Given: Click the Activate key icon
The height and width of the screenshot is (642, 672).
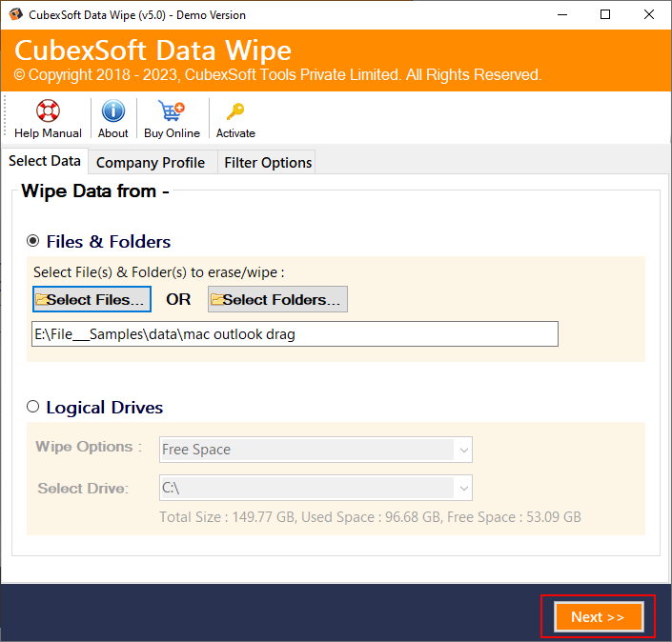Looking at the screenshot, I should pyautogui.click(x=235, y=111).
